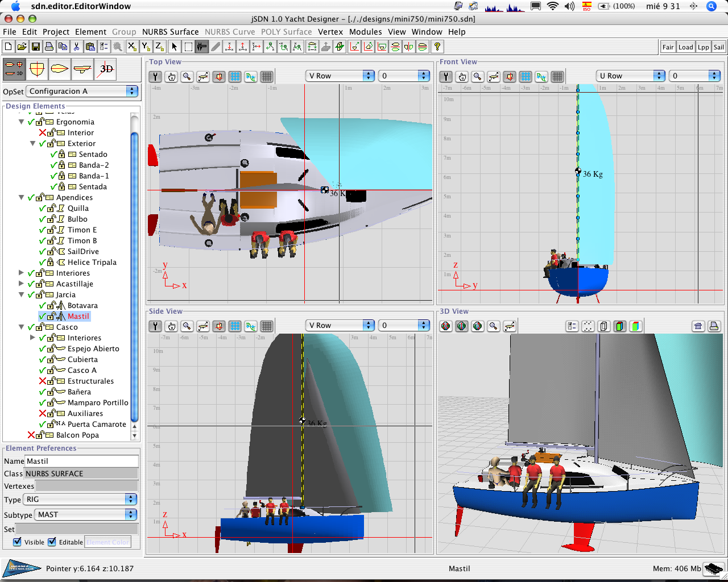Select the Z axis lock tool
The image size is (728, 582).
[x=159, y=47]
